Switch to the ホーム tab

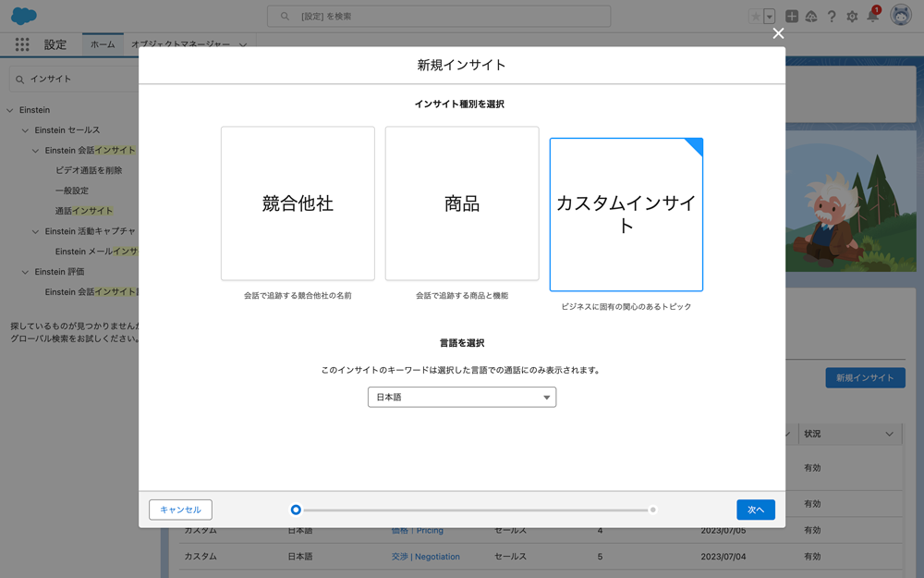coord(103,44)
